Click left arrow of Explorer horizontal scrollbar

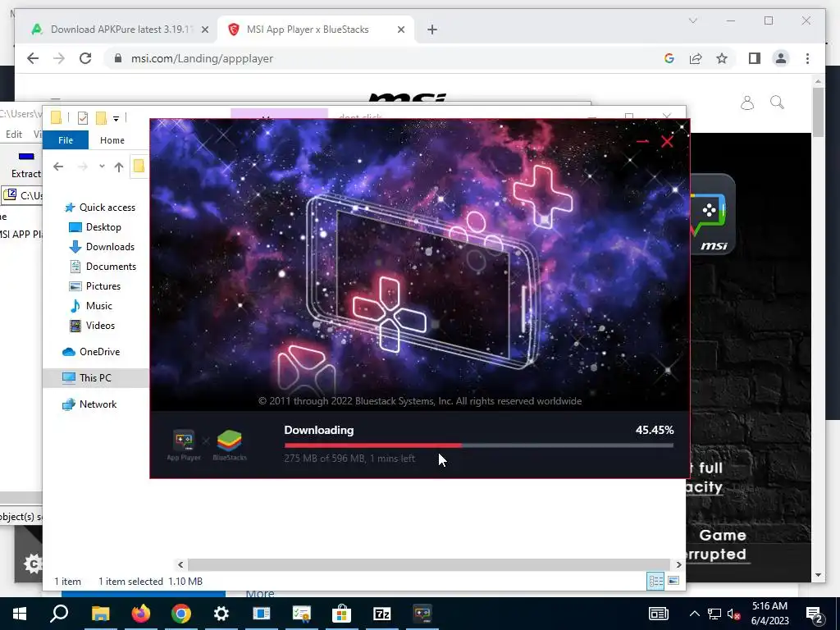180,564
